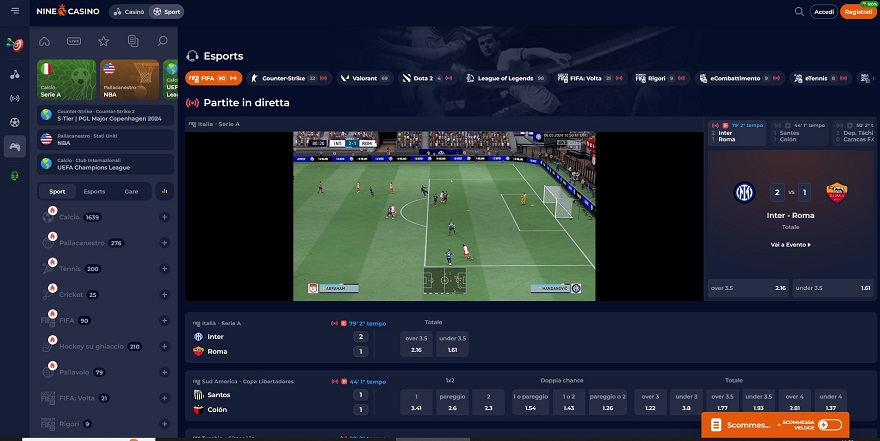880x441 pixels.
Task: Open favorites star icon
Action: (x=103, y=41)
